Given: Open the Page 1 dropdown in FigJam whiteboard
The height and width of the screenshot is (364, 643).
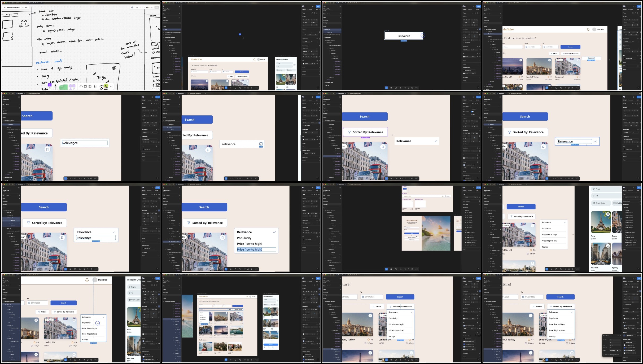Looking at the screenshot, I should 25,7.
